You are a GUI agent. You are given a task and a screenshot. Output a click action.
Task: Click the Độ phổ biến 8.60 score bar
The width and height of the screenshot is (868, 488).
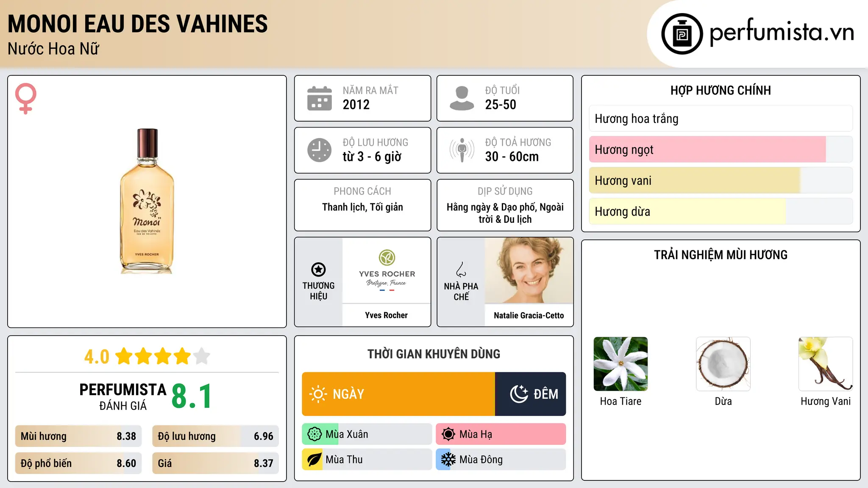78,463
